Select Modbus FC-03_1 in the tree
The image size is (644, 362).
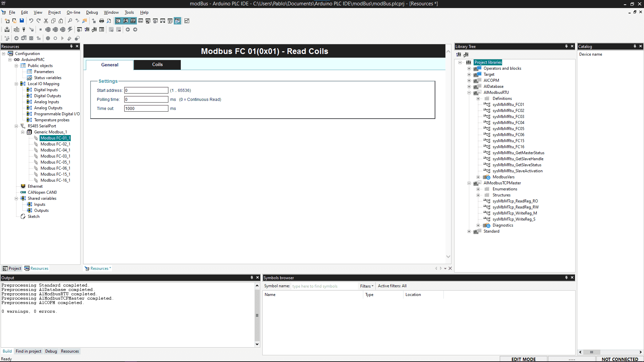pyautogui.click(x=55, y=156)
